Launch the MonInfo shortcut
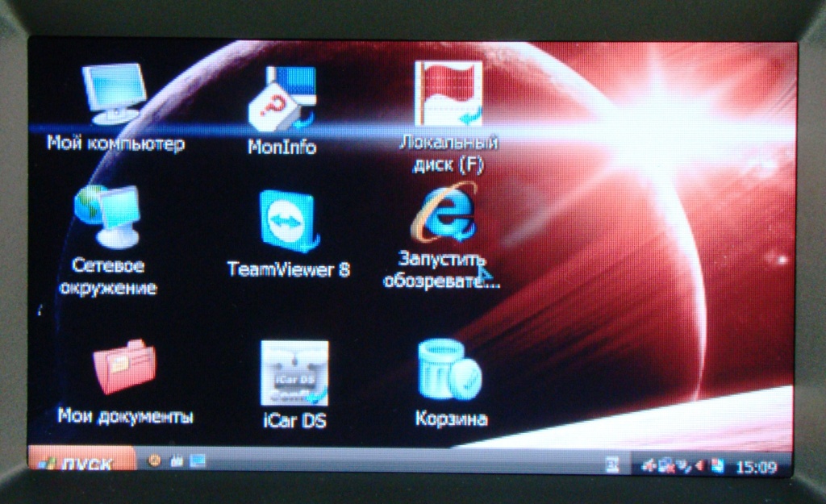 282,98
